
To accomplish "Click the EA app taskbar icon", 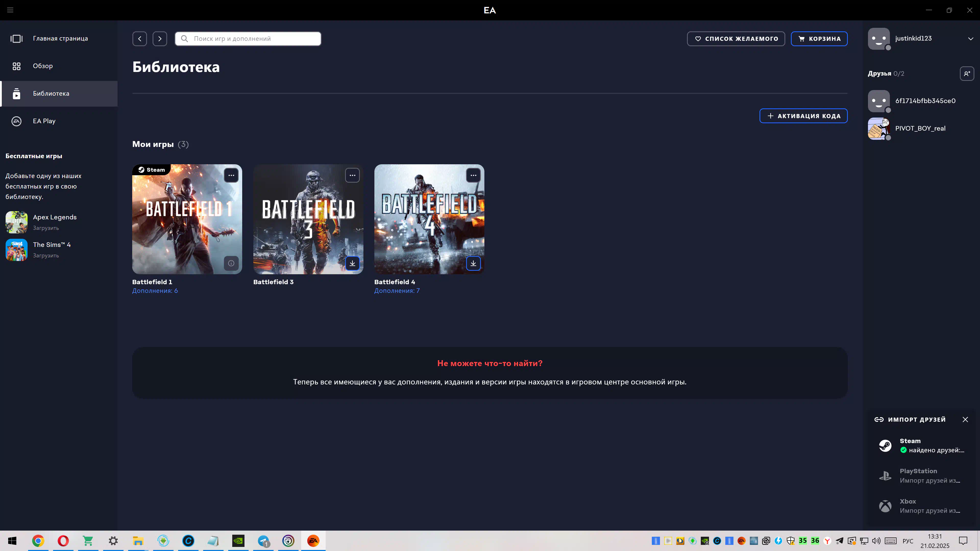I will coord(313,541).
